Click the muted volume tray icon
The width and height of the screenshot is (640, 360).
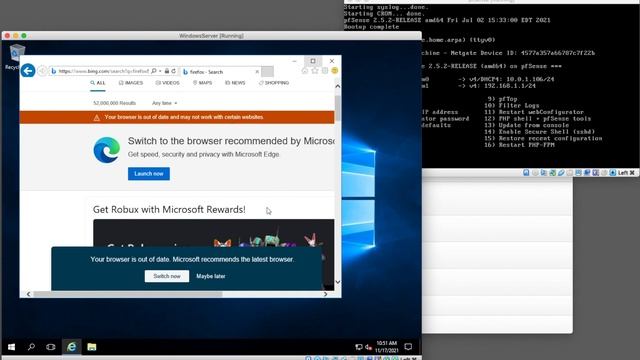[x=368, y=347]
